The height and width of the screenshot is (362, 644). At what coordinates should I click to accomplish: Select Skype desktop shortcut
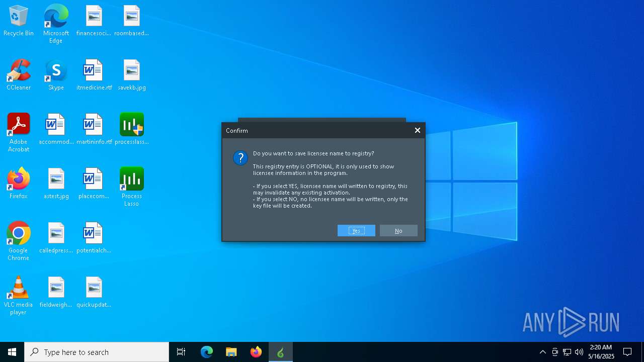point(56,75)
